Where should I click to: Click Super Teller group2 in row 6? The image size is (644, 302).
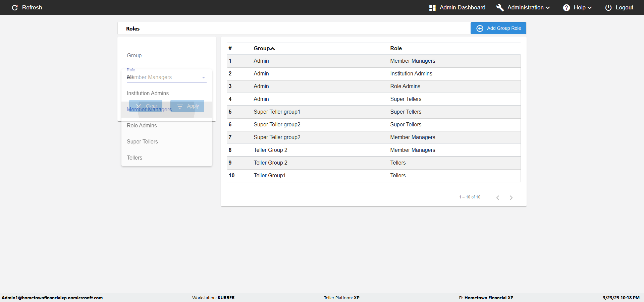[x=277, y=124]
